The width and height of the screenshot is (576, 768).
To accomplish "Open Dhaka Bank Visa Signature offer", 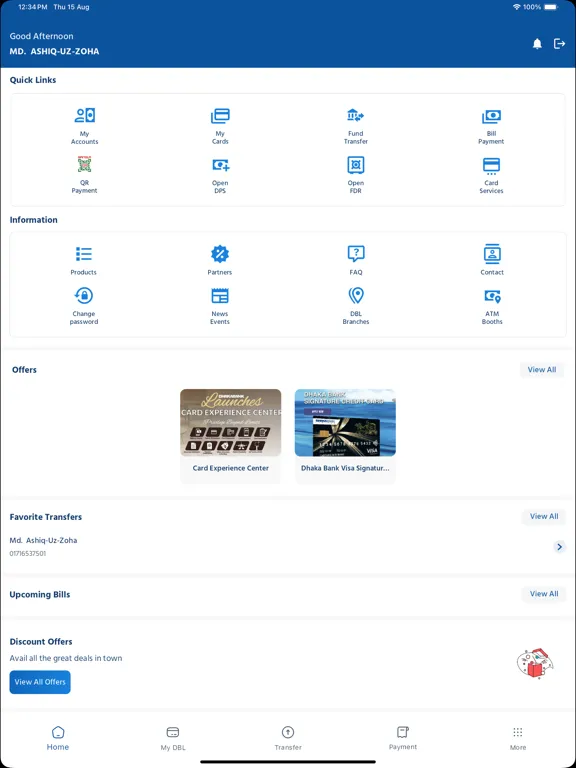I will pyautogui.click(x=345, y=435).
